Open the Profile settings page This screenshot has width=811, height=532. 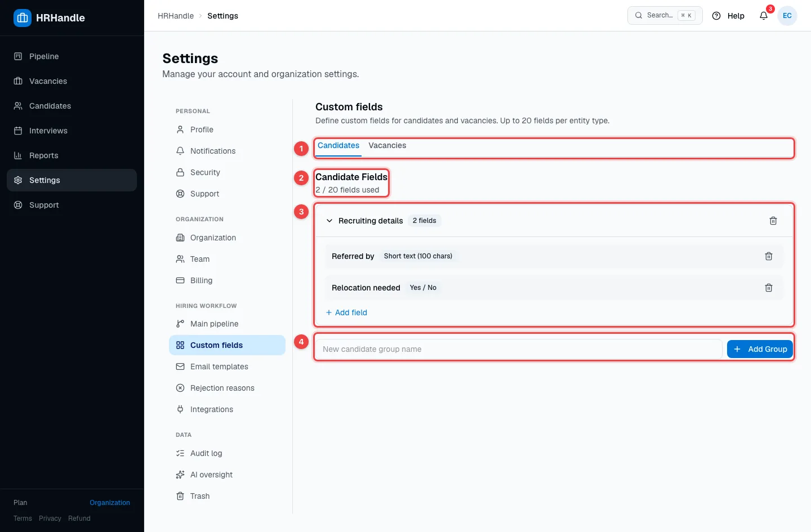tap(227, 129)
